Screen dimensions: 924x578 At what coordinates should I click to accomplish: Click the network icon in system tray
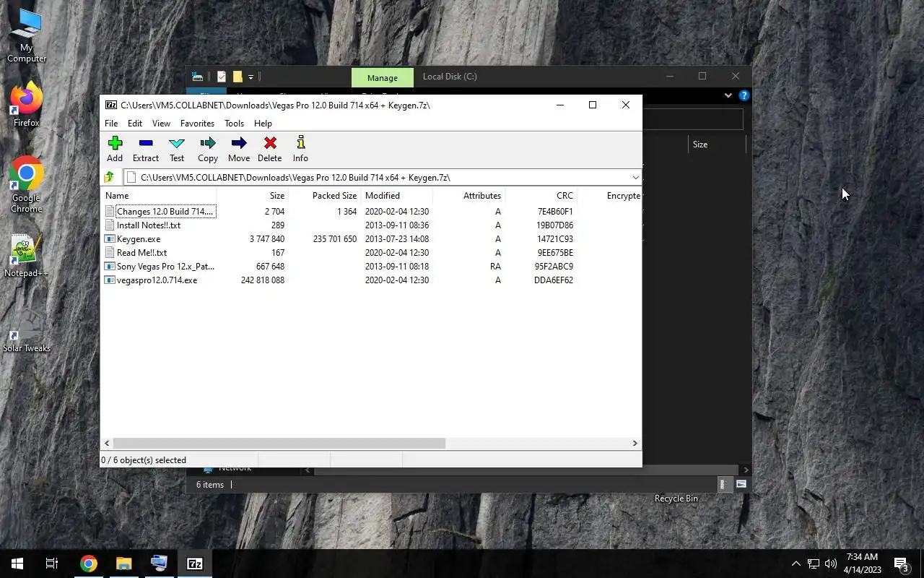pyautogui.click(x=813, y=564)
